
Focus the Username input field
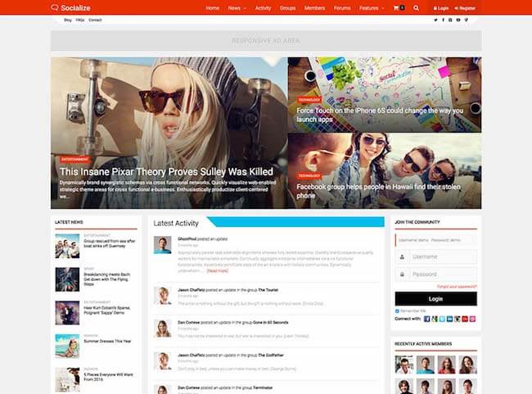(435, 256)
